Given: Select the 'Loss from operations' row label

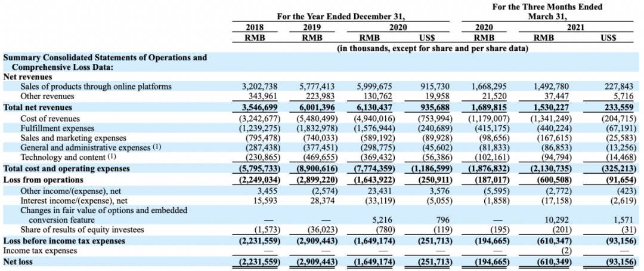Looking at the screenshot, I should [43, 180].
